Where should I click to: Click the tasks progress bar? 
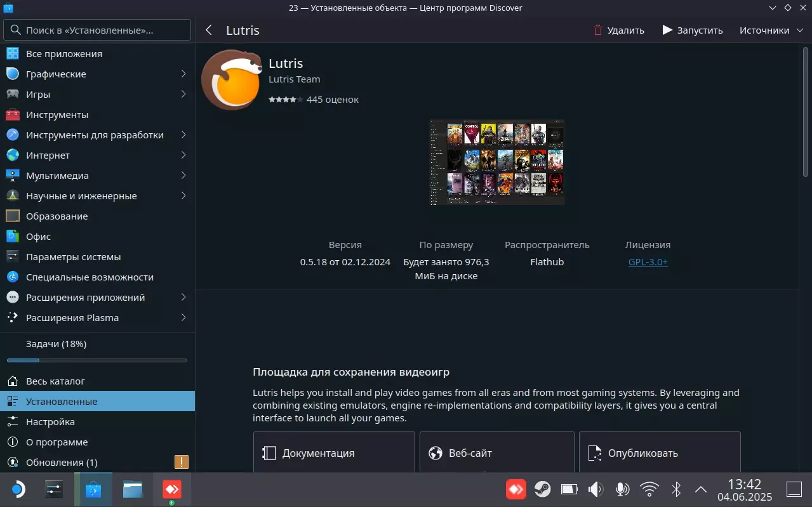point(97,360)
